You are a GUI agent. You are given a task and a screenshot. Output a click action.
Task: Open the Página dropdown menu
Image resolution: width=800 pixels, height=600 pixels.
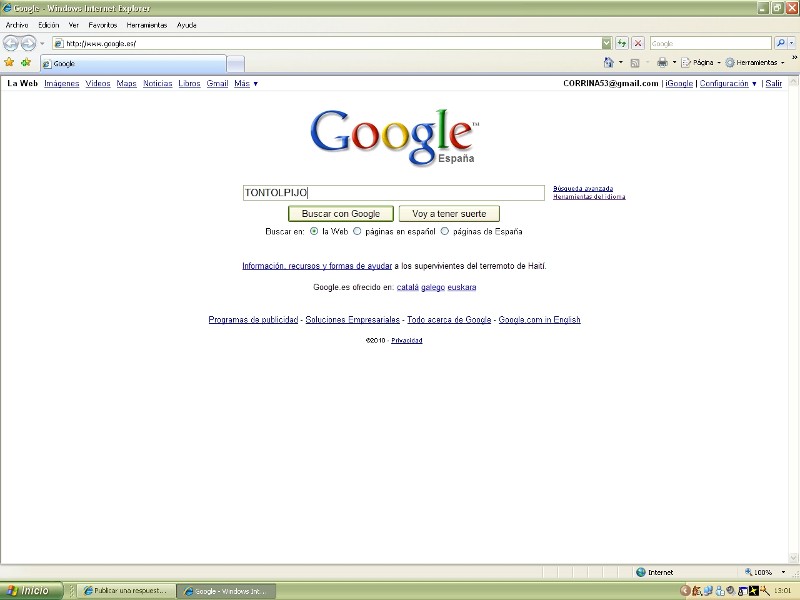click(x=702, y=62)
